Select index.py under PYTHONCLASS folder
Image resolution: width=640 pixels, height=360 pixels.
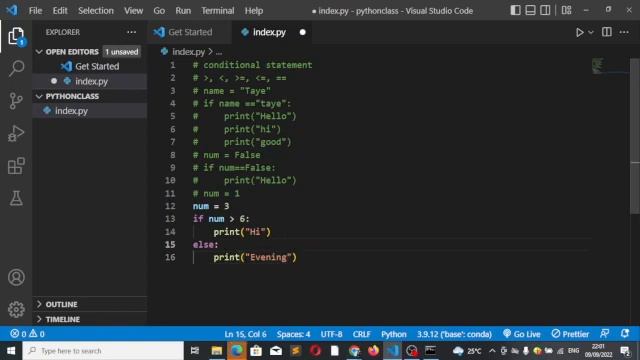pos(90,111)
